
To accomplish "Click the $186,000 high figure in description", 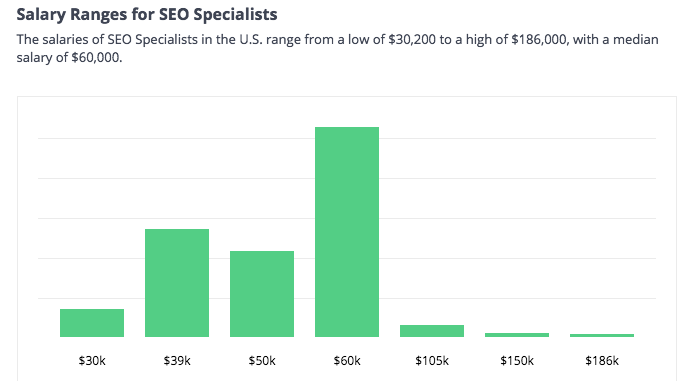I will pyautogui.click(x=539, y=40).
